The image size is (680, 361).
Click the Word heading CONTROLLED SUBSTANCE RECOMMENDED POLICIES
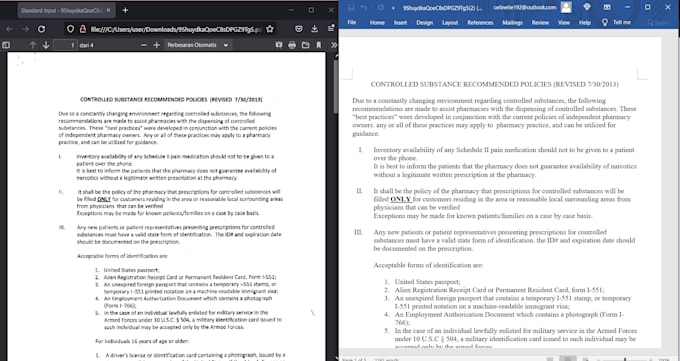494,84
